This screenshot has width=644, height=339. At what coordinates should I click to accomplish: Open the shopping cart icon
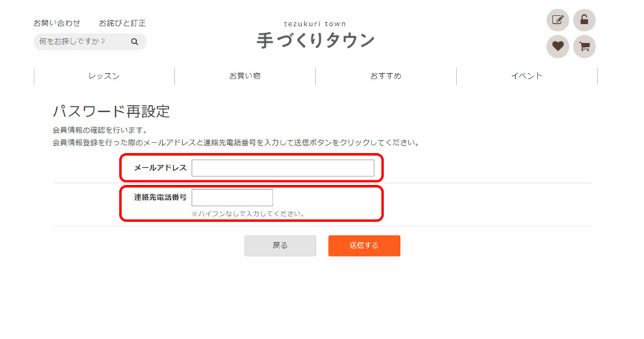tap(584, 47)
